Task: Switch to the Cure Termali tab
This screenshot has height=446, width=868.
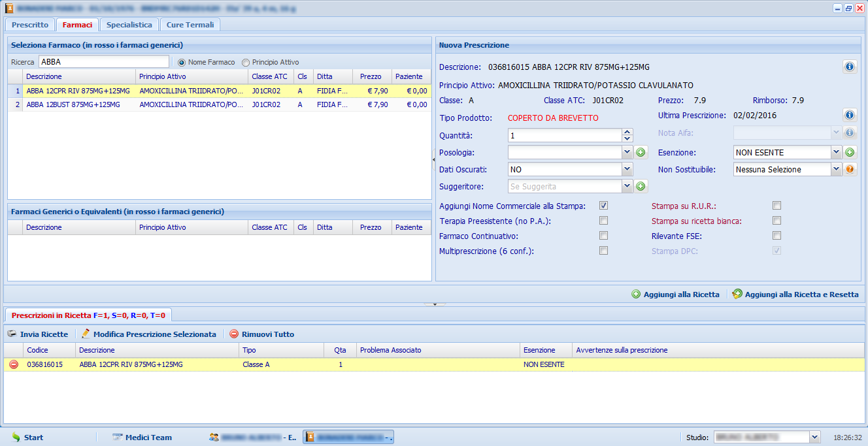Action: point(190,25)
